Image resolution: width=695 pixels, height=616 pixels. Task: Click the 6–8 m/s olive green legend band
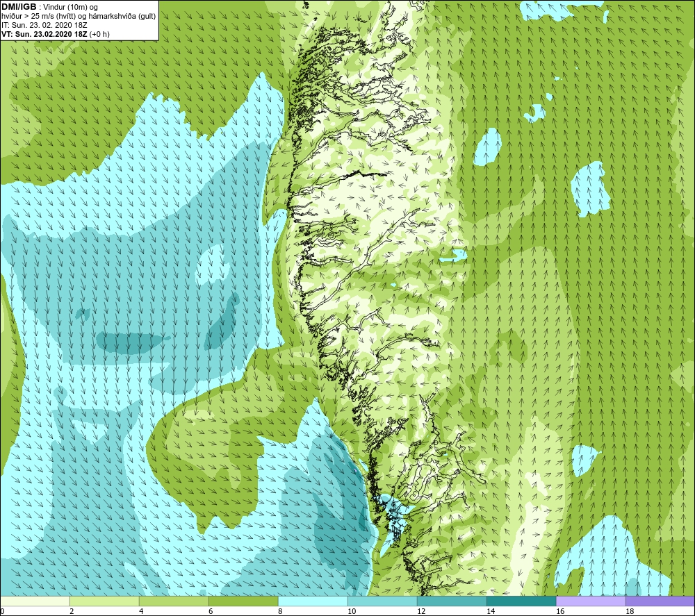(243, 601)
